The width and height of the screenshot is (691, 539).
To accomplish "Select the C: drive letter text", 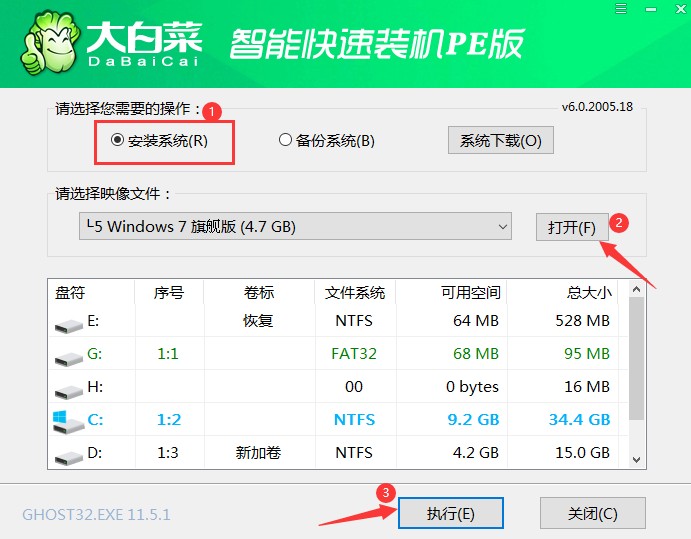I will pyautogui.click(x=95, y=420).
